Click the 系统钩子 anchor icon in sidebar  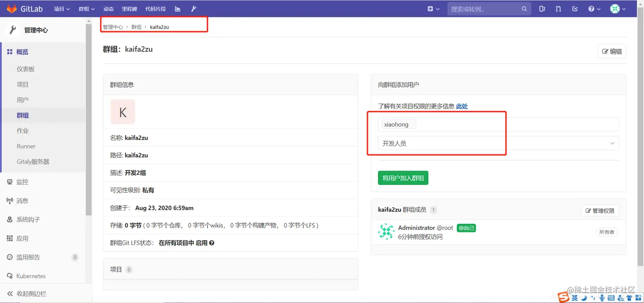coord(10,219)
